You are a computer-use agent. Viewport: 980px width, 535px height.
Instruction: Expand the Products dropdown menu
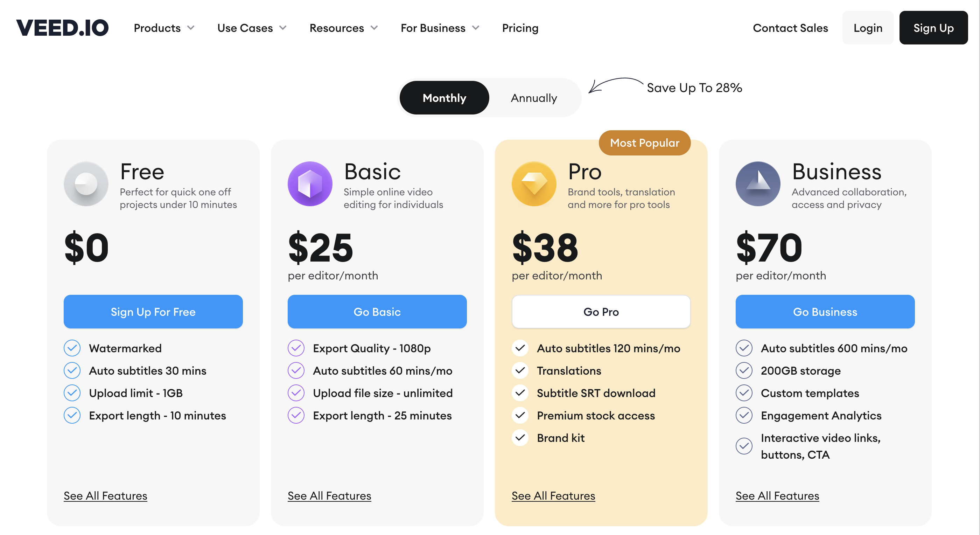(164, 28)
